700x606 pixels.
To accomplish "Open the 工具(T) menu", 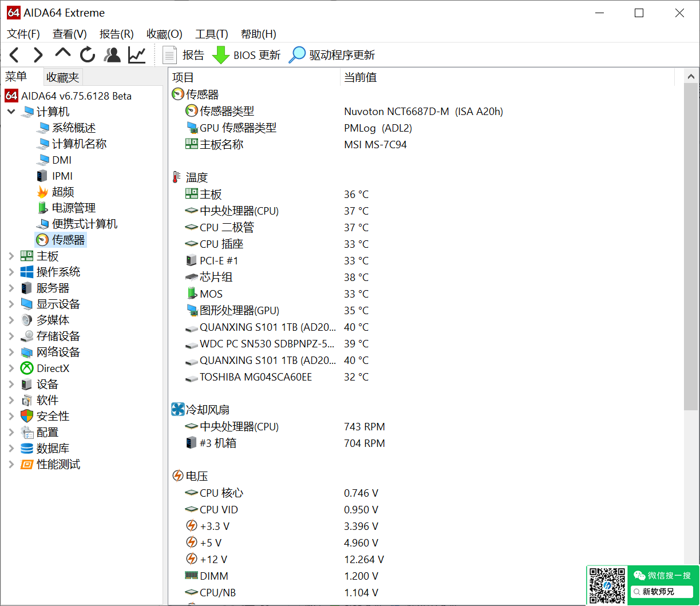I will tap(211, 34).
